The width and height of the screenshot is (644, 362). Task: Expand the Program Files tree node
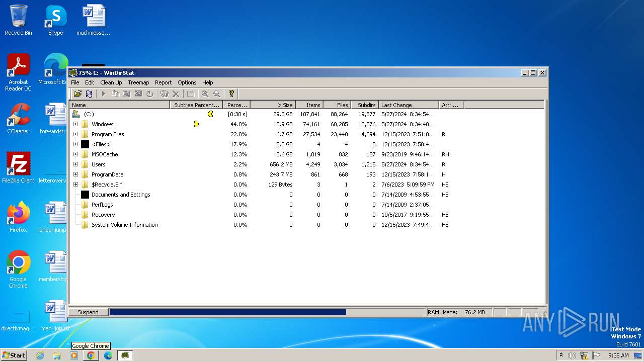point(75,134)
